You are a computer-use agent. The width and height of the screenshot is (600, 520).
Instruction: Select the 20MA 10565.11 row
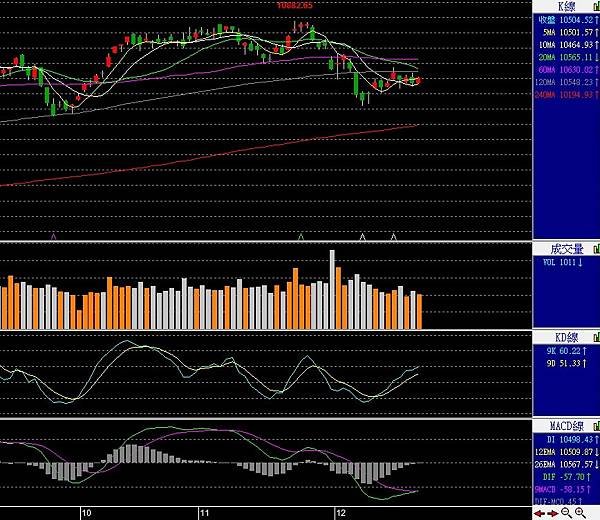567,57
